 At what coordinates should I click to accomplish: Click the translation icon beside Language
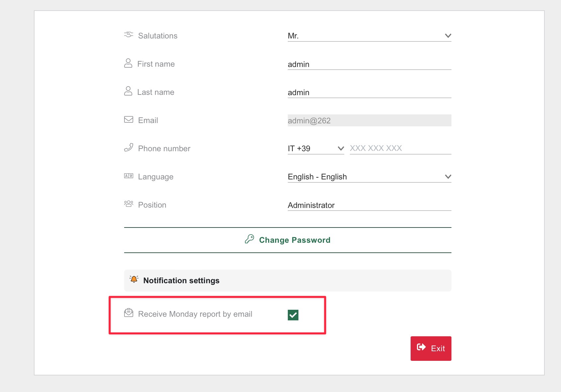[128, 176]
